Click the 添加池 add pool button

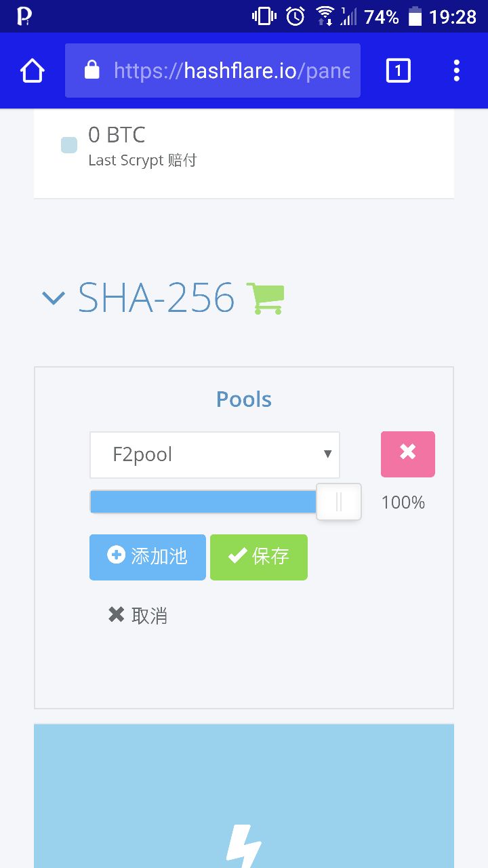click(x=148, y=557)
